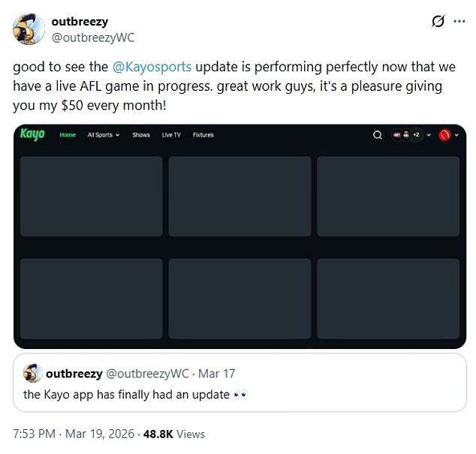This screenshot has height=454, width=476.
Task: Click the Grok icon on the tweet
Action: 438,21
